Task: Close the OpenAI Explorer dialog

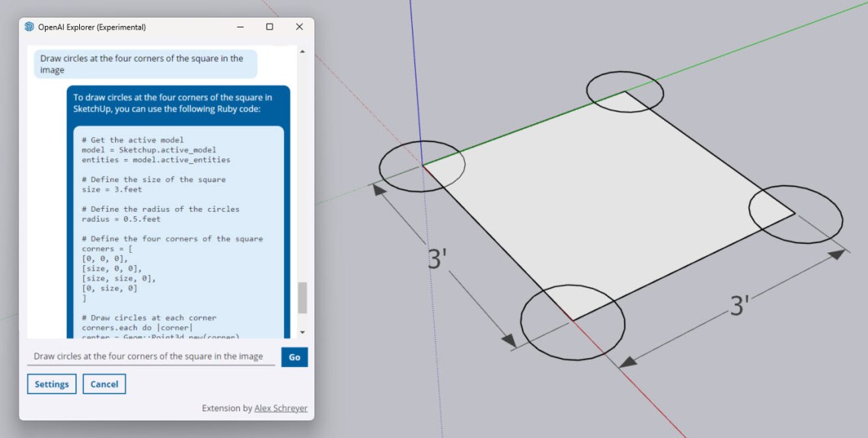Action: (x=299, y=27)
